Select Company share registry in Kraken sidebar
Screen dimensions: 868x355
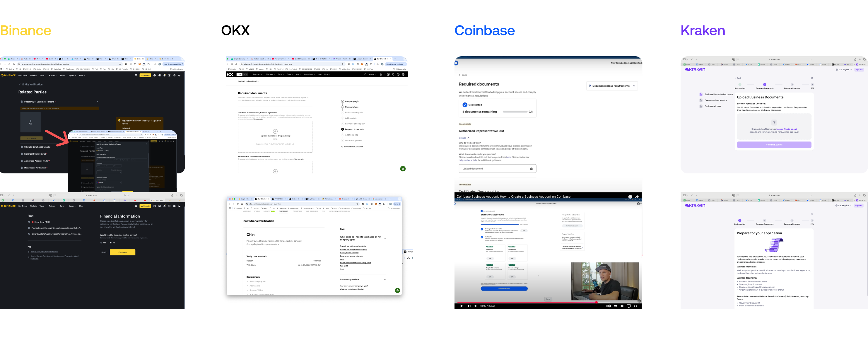click(716, 100)
